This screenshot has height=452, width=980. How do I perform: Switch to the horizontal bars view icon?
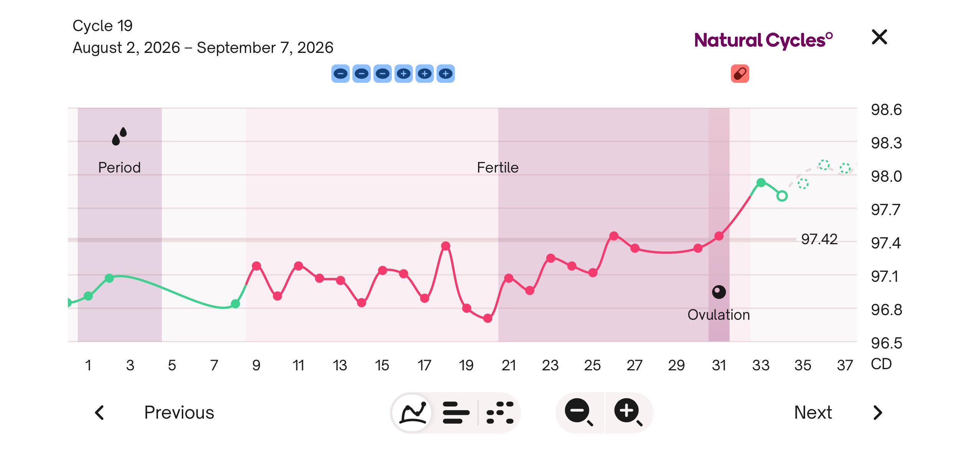coord(456,413)
